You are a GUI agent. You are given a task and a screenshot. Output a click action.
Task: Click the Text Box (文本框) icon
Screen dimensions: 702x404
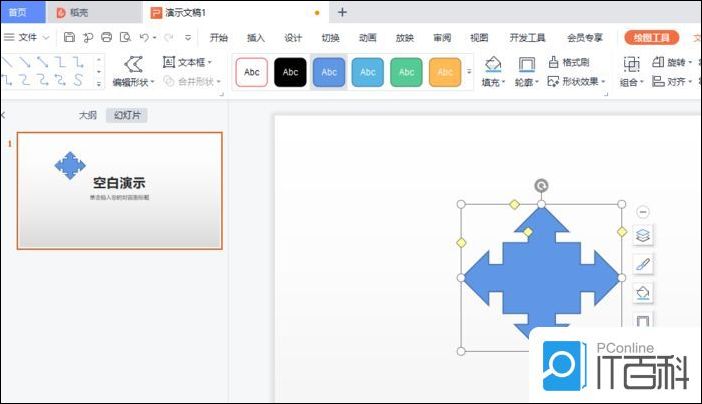tap(168, 62)
